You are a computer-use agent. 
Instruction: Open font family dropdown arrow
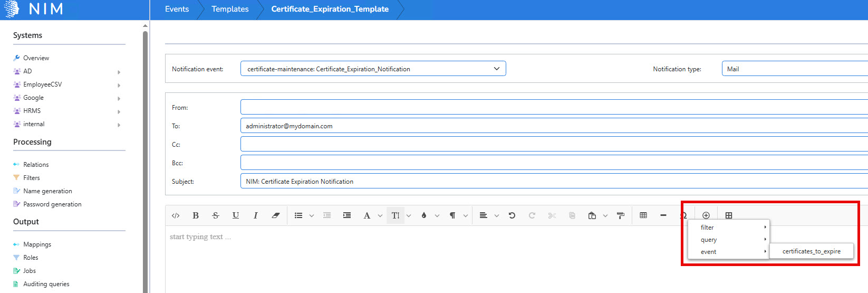(380, 215)
